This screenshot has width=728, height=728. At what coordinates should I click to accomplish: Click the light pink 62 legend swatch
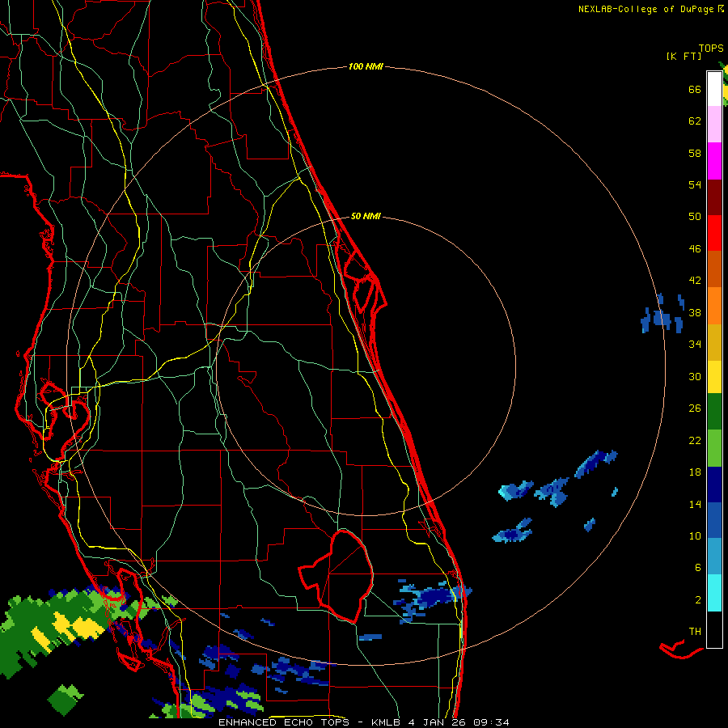(714, 125)
